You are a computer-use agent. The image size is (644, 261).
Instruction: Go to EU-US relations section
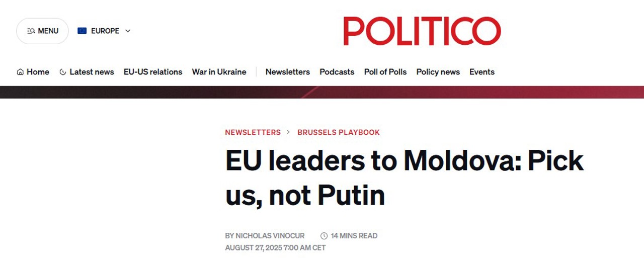pyautogui.click(x=153, y=72)
